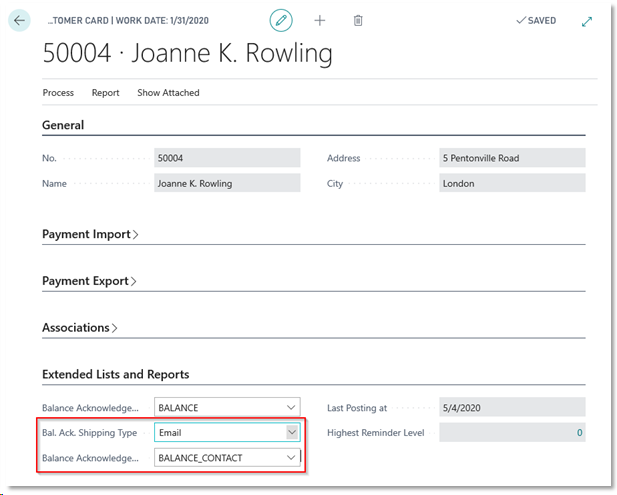This screenshot has height=495, width=617.
Task: Click the expand page arrows icon
Action: coord(587,21)
